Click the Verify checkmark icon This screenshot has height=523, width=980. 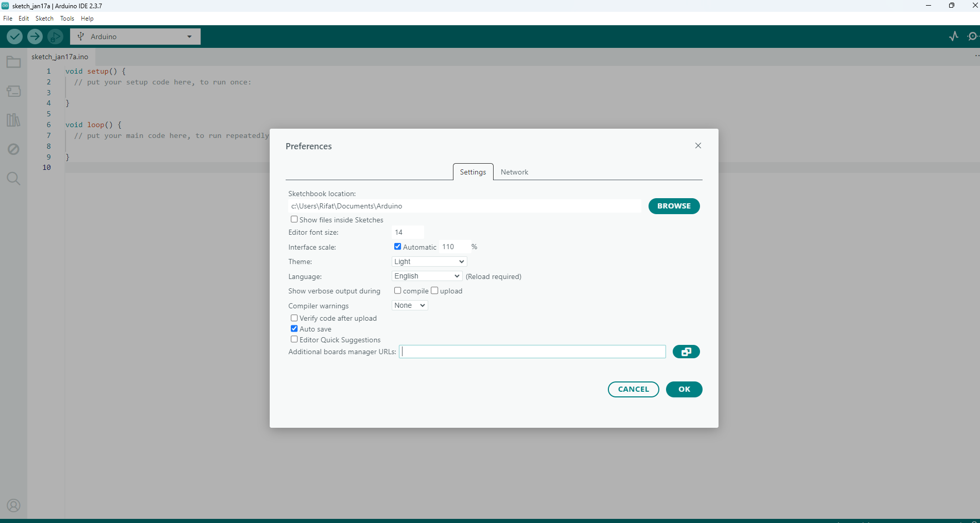[14, 37]
